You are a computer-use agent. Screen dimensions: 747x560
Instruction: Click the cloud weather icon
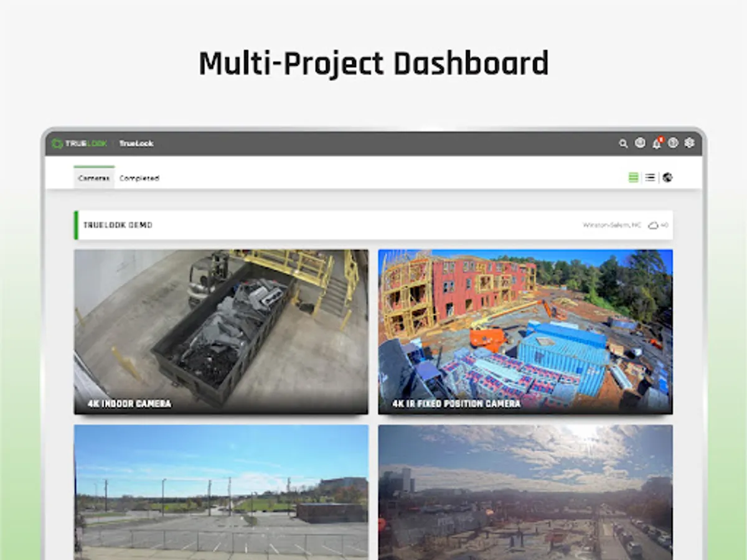(653, 225)
